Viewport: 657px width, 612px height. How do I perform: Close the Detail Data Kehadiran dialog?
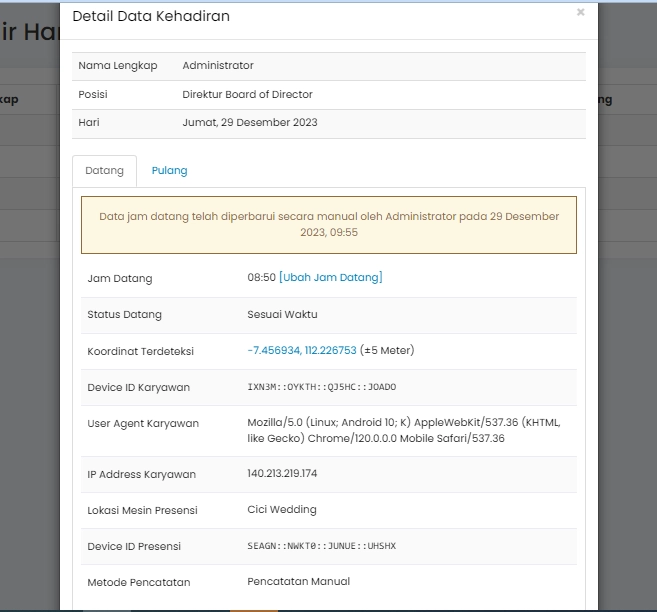pyautogui.click(x=580, y=13)
